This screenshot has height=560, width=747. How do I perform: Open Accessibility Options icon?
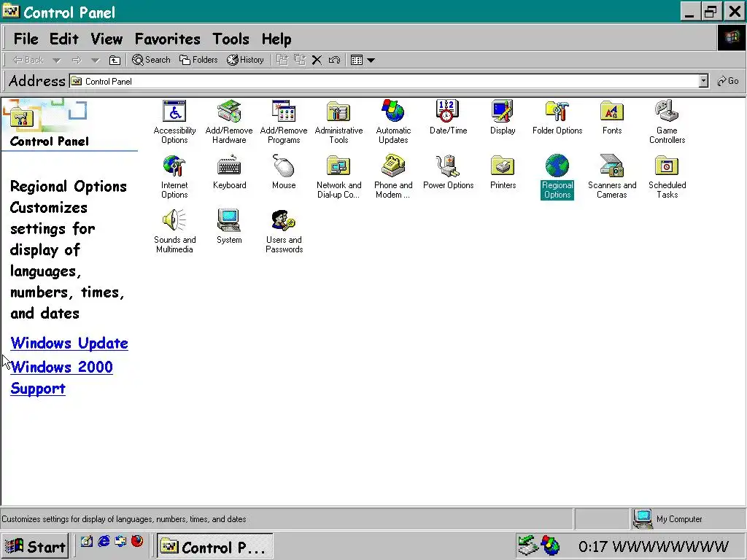tap(174, 122)
